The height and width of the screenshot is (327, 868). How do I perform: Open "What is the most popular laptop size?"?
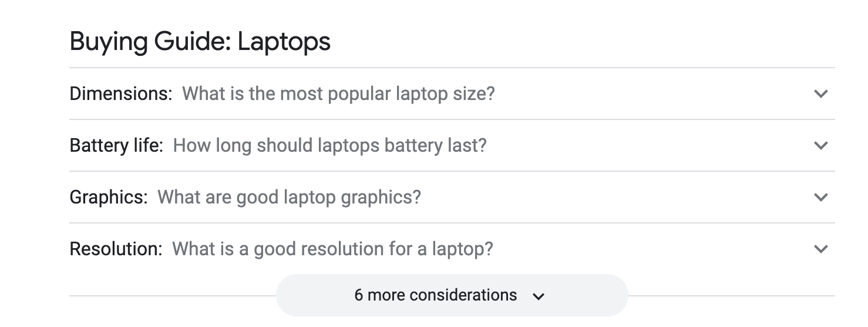pos(338,94)
